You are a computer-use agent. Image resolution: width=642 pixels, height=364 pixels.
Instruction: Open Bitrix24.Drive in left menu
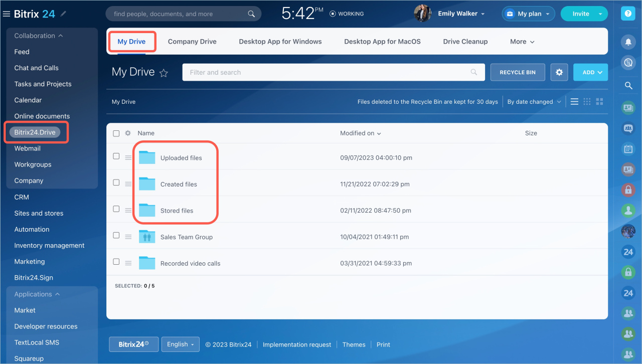[35, 132]
